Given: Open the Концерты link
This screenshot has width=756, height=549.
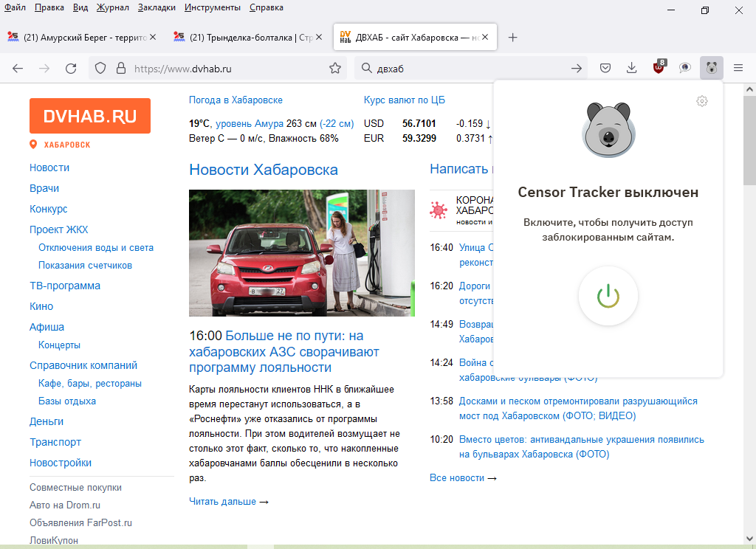Looking at the screenshot, I should pyautogui.click(x=59, y=345).
